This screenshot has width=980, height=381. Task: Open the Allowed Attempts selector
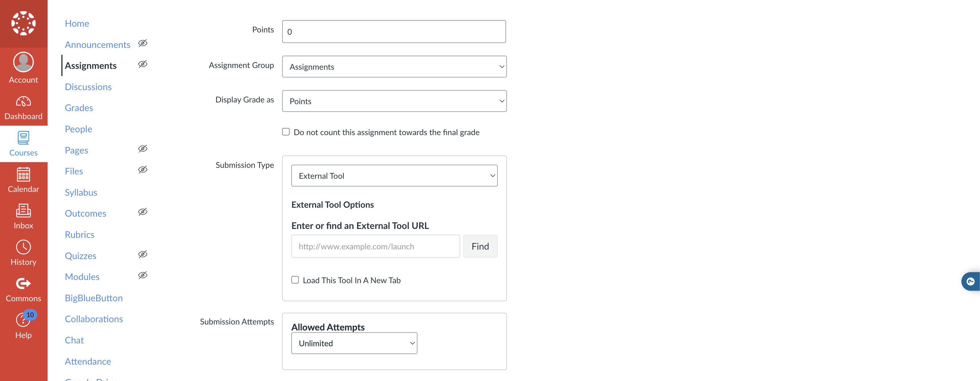pos(354,343)
